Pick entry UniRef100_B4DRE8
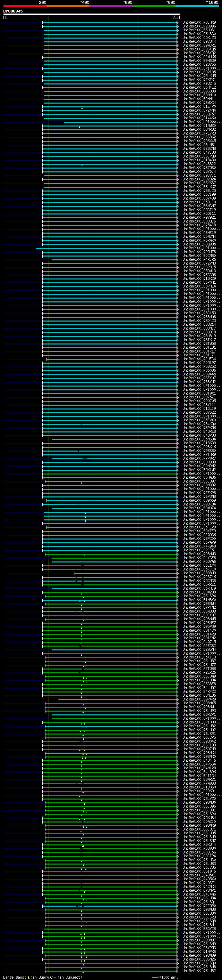The image size is (222, 980). click(x=199, y=431)
